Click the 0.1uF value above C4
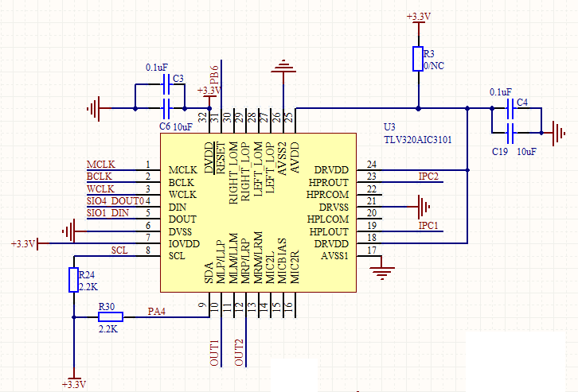Image resolution: width=578 pixels, height=392 pixels. pyautogui.click(x=501, y=92)
